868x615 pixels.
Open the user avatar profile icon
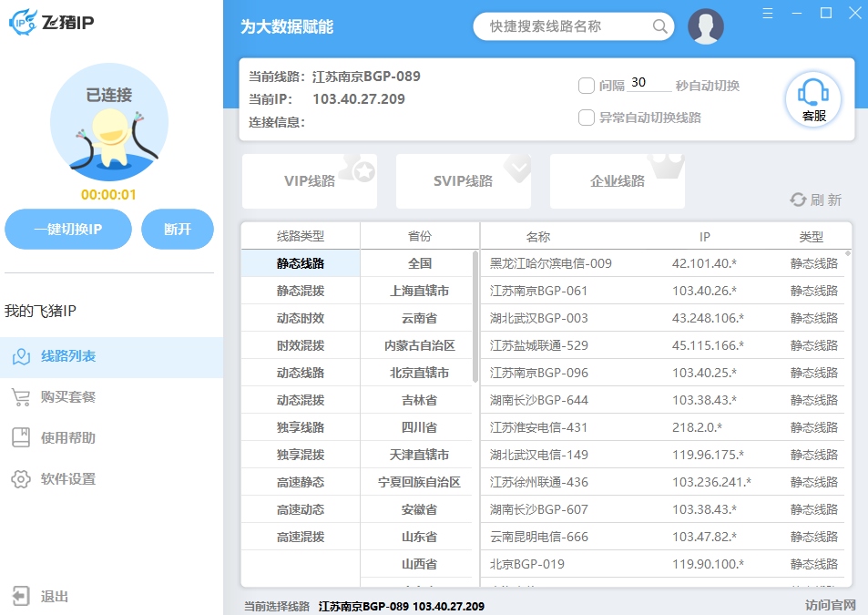(x=706, y=26)
